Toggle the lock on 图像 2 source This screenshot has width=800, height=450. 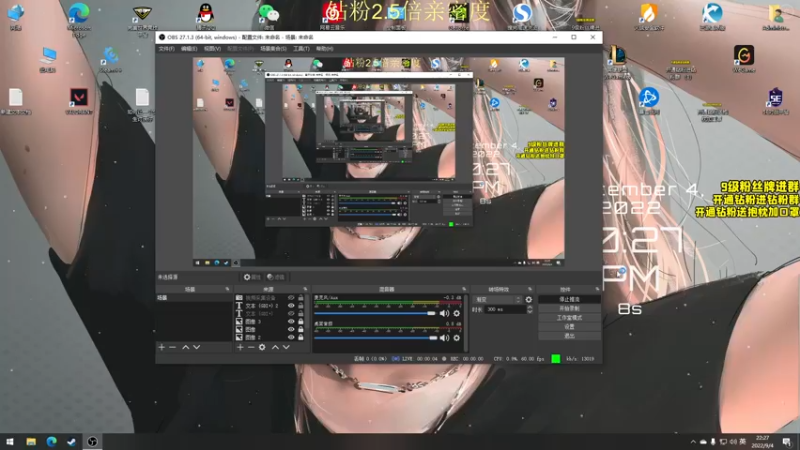pos(301,337)
